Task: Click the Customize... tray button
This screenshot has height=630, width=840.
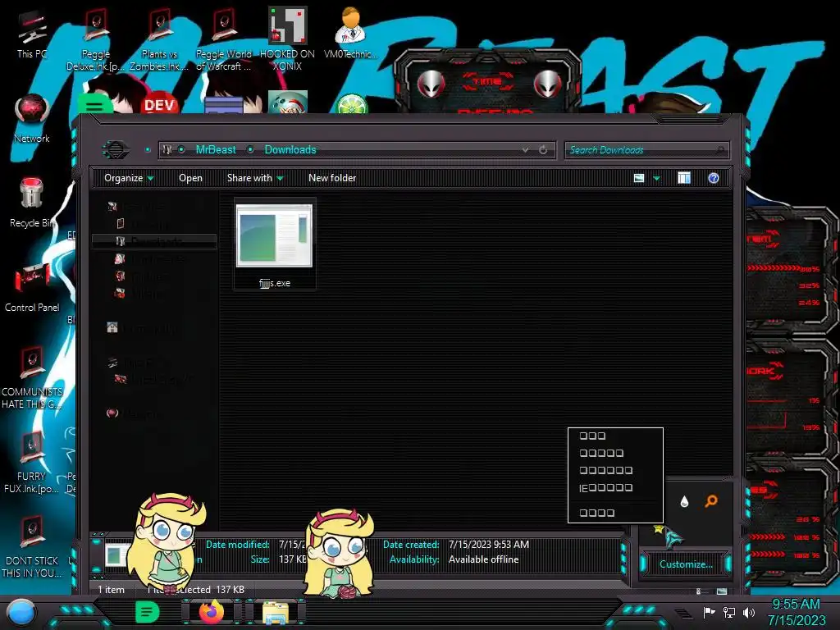Action: pyautogui.click(x=686, y=564)
